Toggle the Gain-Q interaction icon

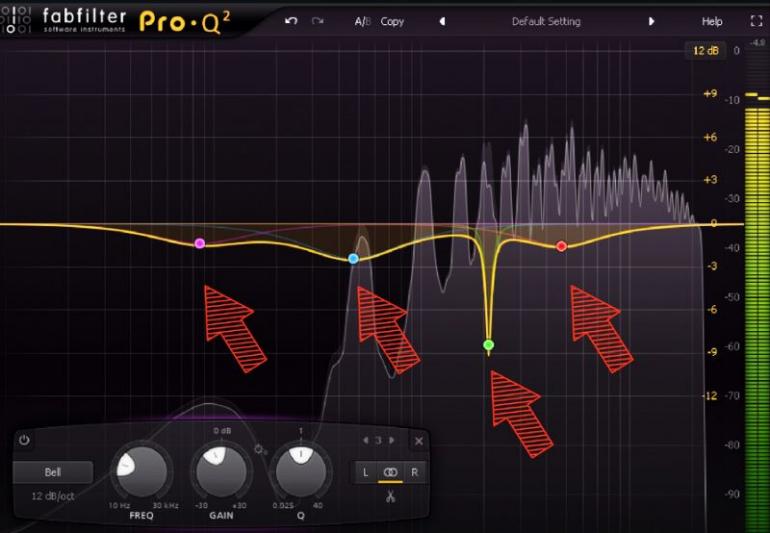260,449
